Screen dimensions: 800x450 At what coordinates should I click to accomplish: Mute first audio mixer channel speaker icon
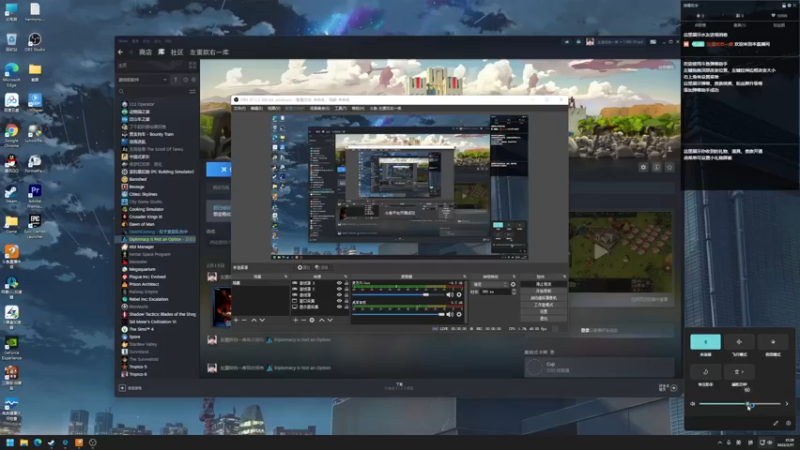pos(449,295)
